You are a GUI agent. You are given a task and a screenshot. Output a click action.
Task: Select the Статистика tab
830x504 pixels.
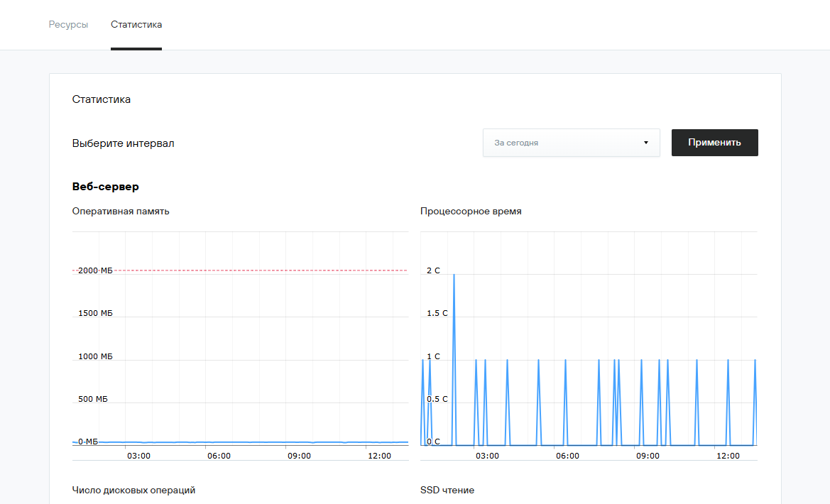point(136,25)
